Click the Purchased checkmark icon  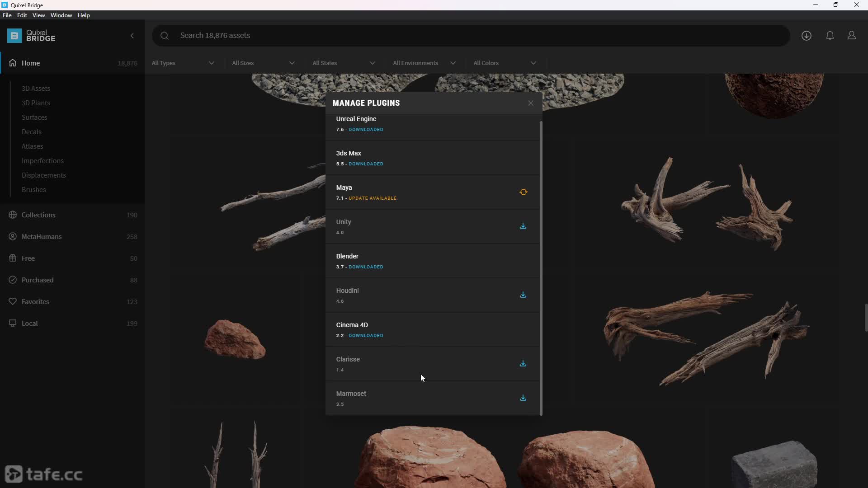point(13,280)
